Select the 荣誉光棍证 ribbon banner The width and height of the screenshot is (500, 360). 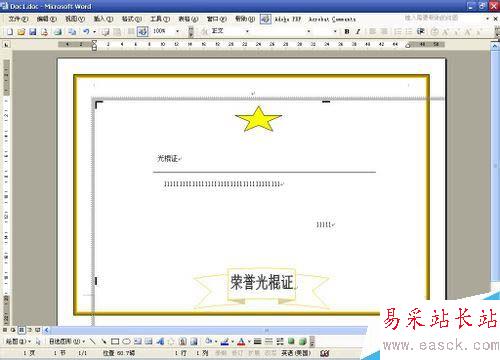coord(261,288)
